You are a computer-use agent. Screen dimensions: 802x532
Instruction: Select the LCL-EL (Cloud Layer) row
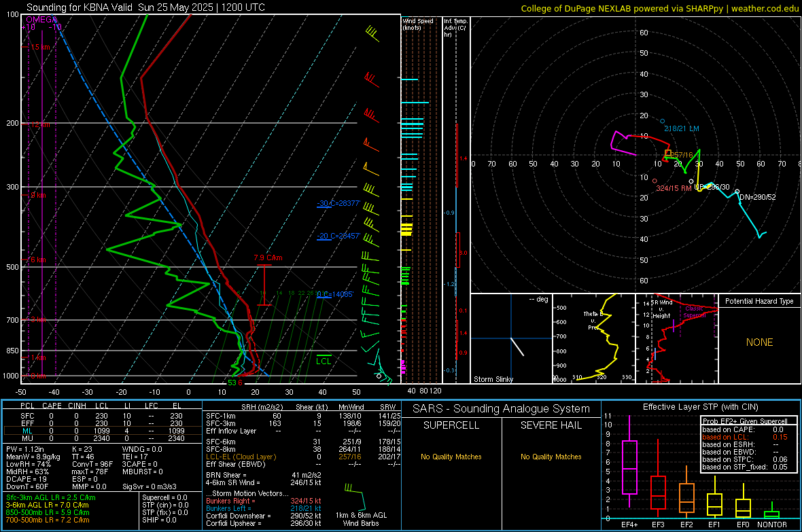pos(303,457)
